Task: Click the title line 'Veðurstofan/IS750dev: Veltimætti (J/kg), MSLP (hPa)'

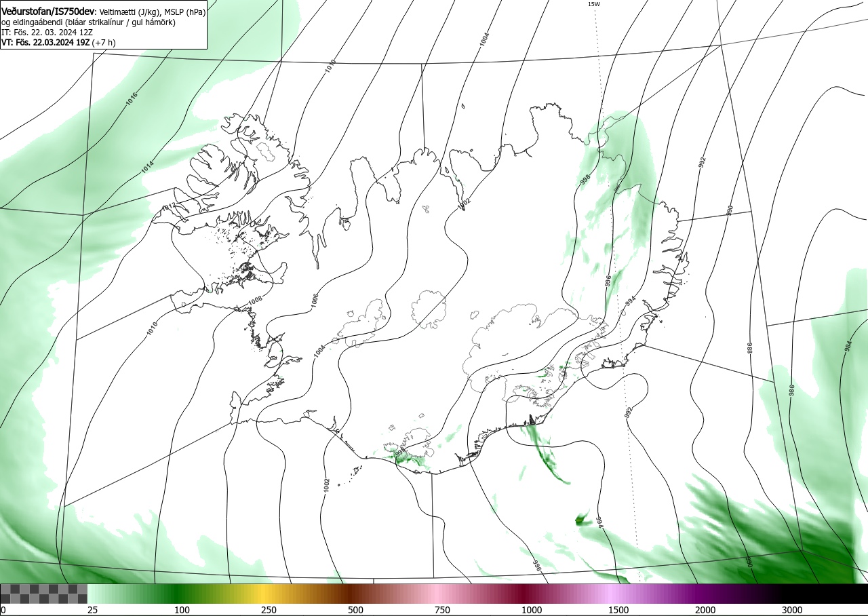Action: 103,12
